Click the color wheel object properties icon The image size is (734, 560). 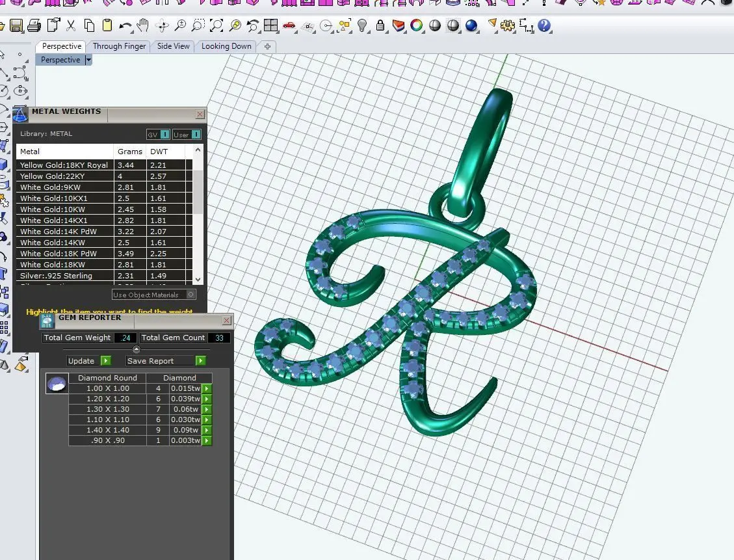click(x=416, y=25)
